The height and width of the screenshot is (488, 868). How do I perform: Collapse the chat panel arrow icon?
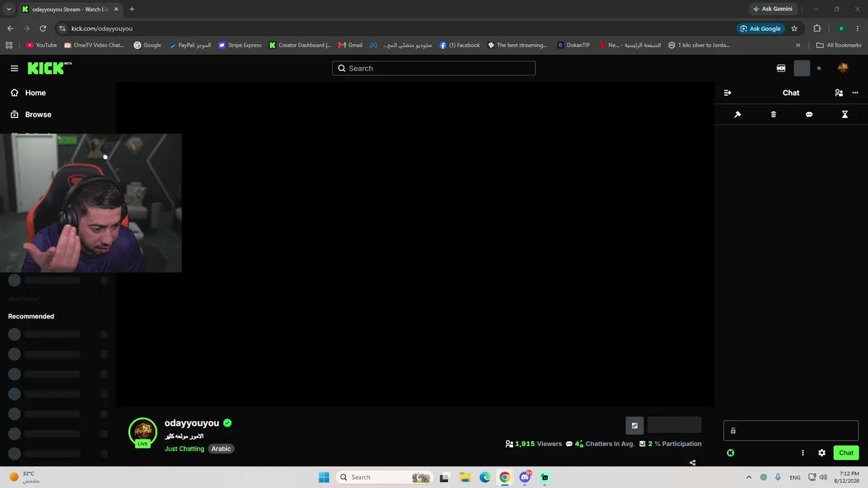coord(728,93)
